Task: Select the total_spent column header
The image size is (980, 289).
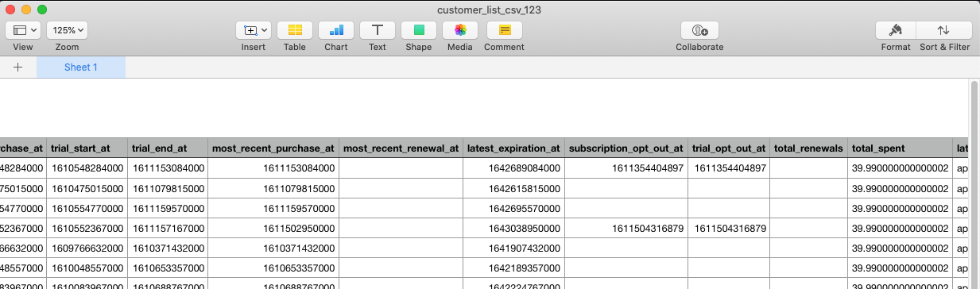Action: point(901,148)
